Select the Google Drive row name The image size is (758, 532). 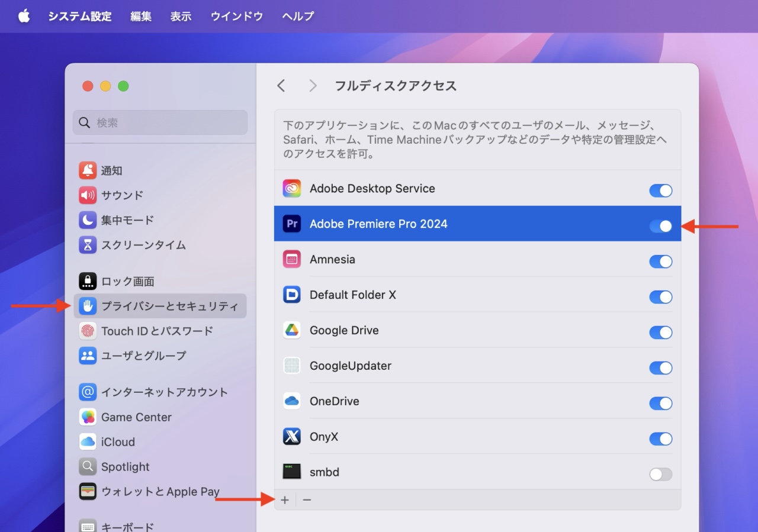coord(344,330)
